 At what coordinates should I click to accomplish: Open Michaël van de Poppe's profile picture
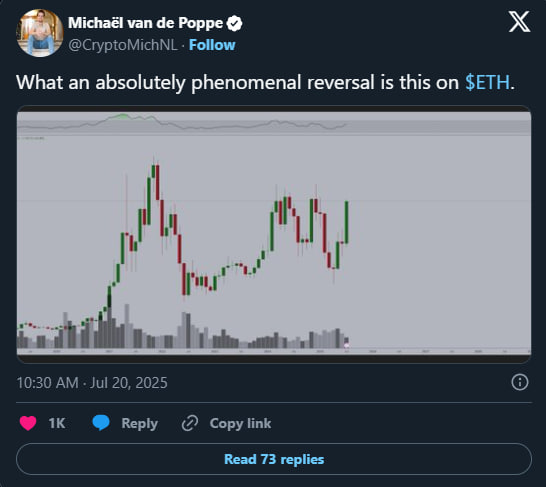40,33
